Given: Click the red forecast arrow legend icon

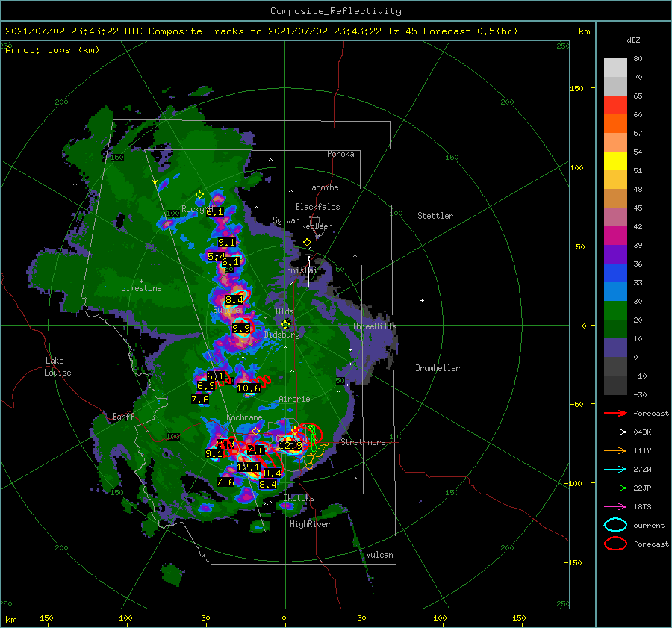Looking at the screenshot, I should pyautogui.click(x=615, y=413).
